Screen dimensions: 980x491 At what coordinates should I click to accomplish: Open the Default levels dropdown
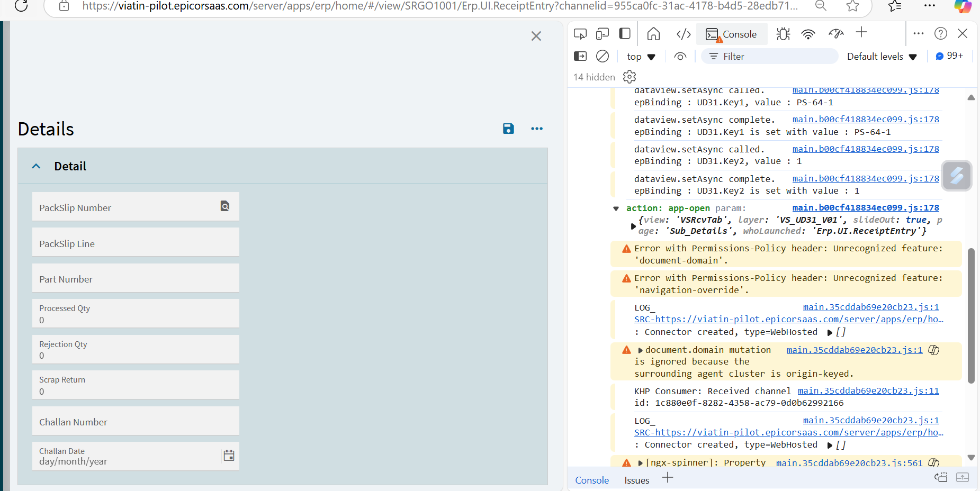click(x=882, y=57)
